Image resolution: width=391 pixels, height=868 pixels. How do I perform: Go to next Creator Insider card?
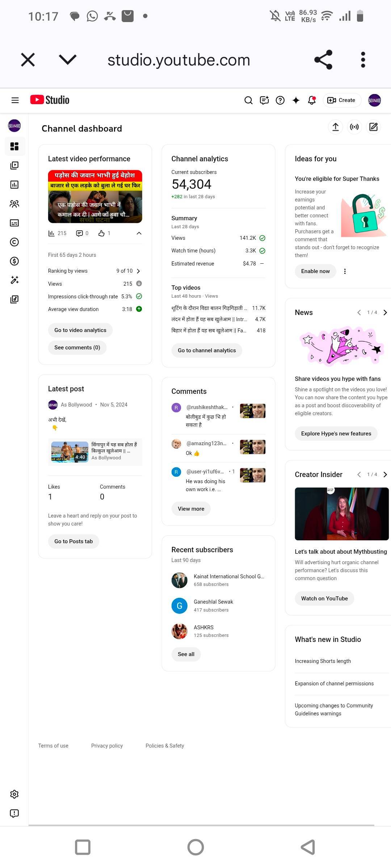point(385,475)
